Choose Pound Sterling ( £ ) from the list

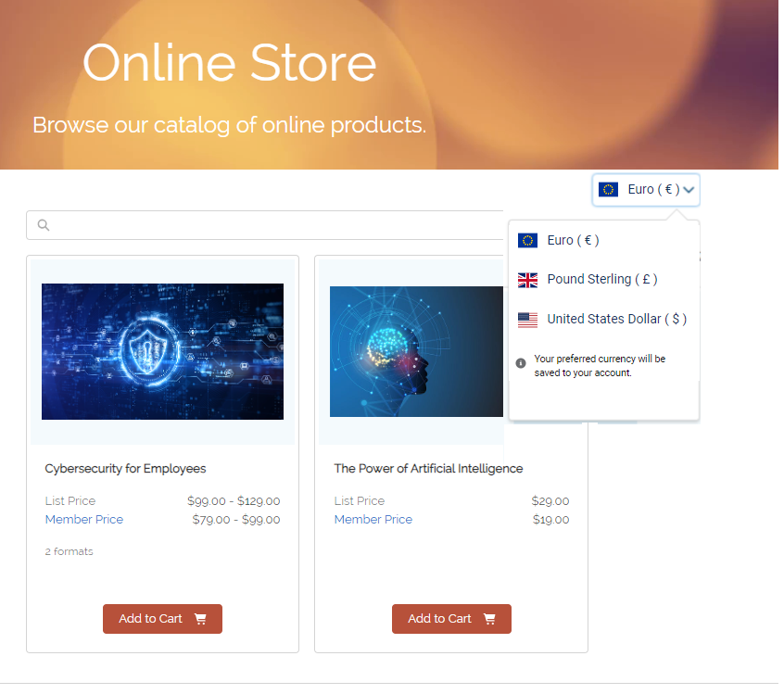[601, 280]
